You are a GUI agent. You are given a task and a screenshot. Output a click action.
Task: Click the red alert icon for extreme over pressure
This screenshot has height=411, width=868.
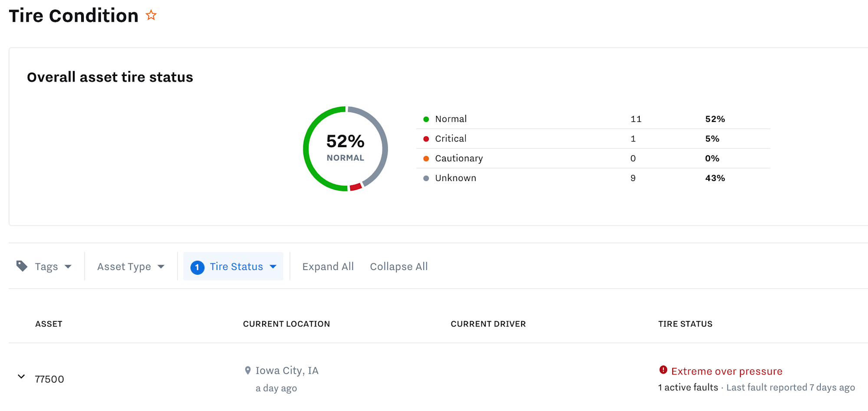[x=663, y=370]
